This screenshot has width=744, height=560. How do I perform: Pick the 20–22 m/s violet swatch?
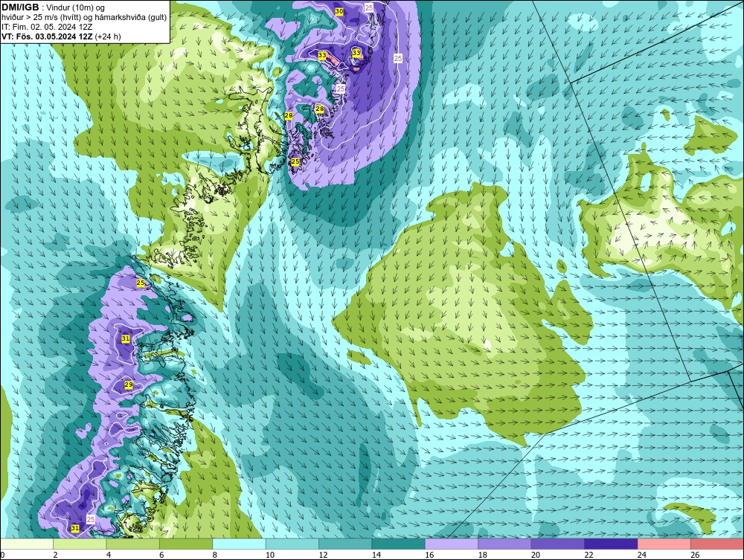(558, 544)
